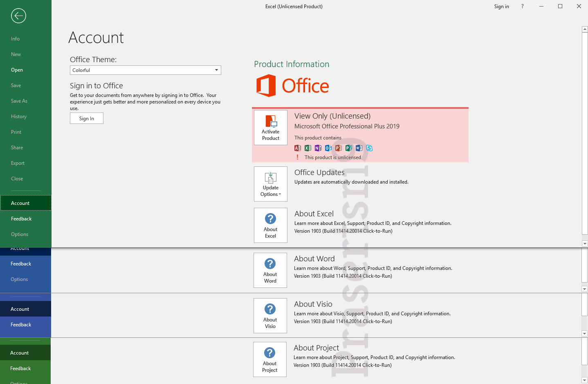Open Options in the Excel sidebar
Screen dimensions: 588x384
[x=26, y=234]
